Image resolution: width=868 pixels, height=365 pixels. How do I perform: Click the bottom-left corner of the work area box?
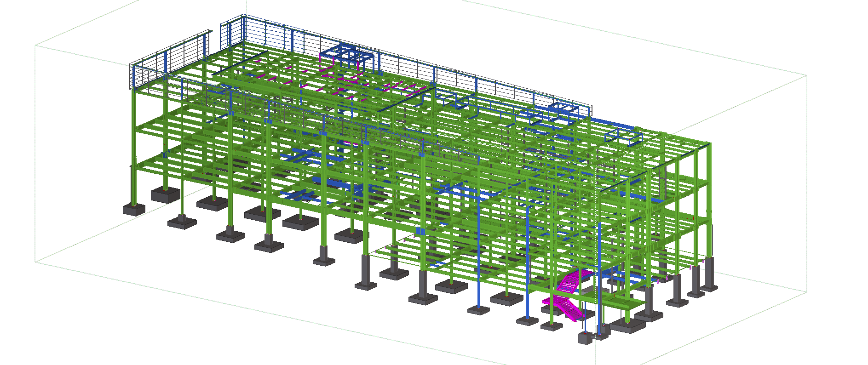click(x=35, y=262)
